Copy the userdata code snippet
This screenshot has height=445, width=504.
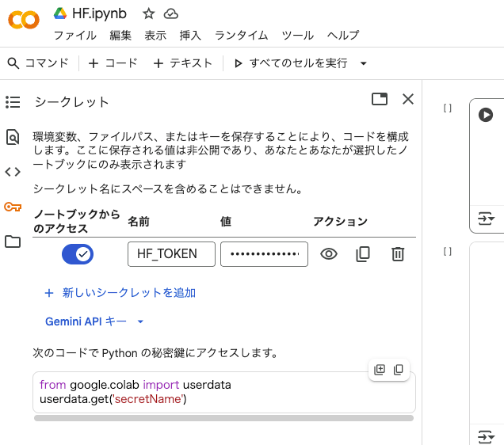(x=399, y=370)
